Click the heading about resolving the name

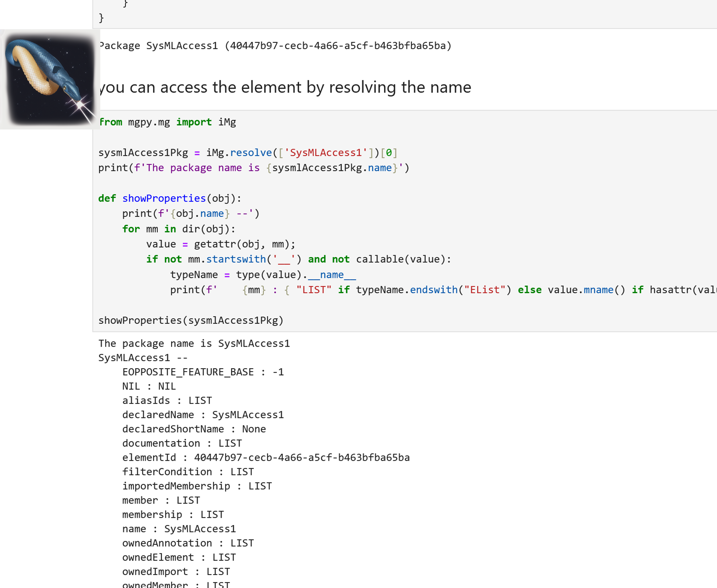285,87
